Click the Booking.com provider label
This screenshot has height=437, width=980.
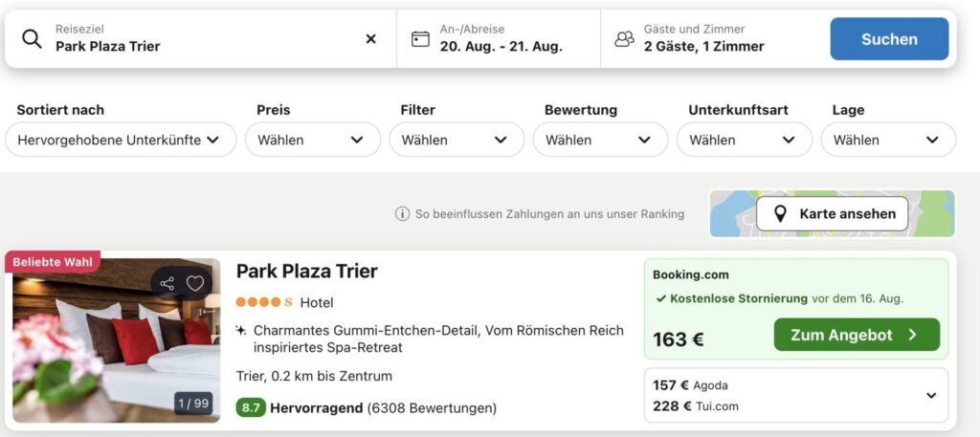(691, 274)
